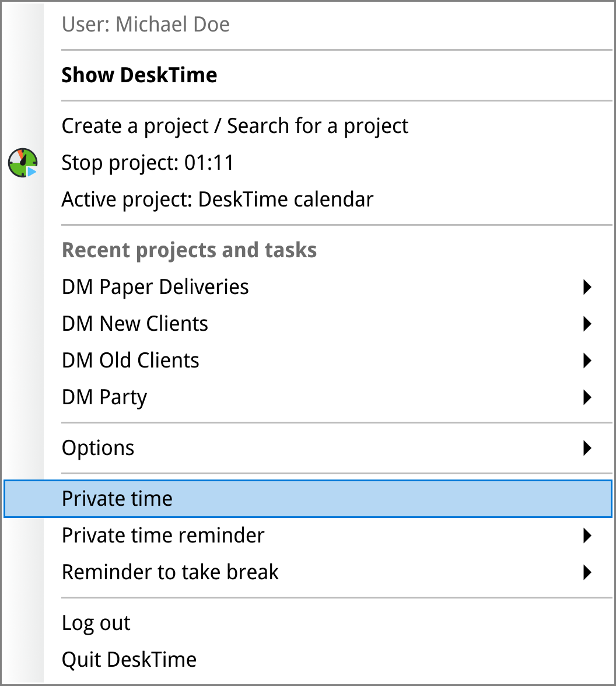The image size is (616, 686).
Task: Open the Private time reminder submenu
Action: click(587, 535)
